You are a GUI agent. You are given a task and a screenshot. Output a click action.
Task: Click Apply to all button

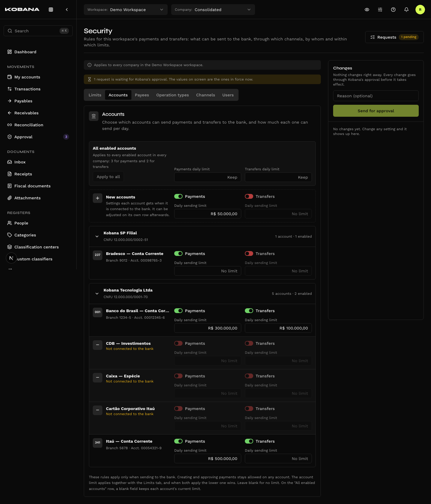108,177
